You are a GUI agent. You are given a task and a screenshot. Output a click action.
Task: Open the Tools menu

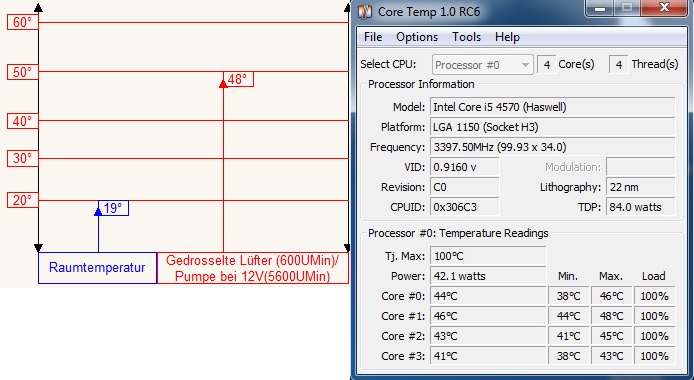click(x=467, y=37)
